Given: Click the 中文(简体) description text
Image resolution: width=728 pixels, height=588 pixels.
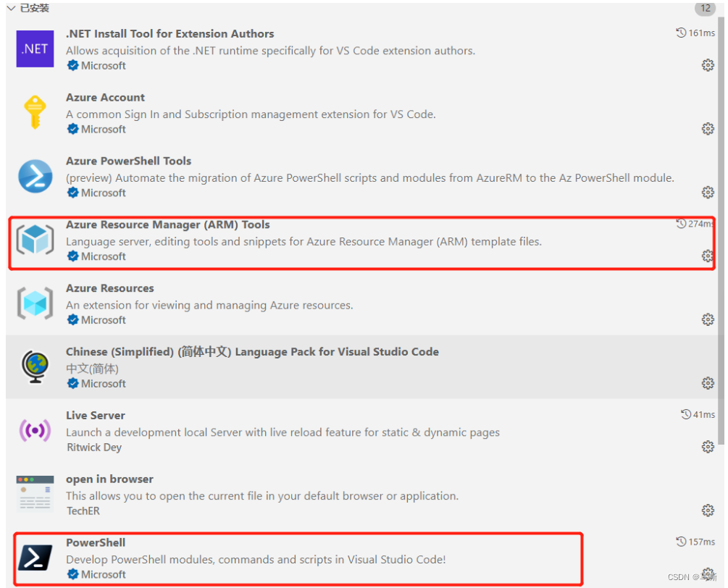Looking at the screenshot, I should pos(93,369).
